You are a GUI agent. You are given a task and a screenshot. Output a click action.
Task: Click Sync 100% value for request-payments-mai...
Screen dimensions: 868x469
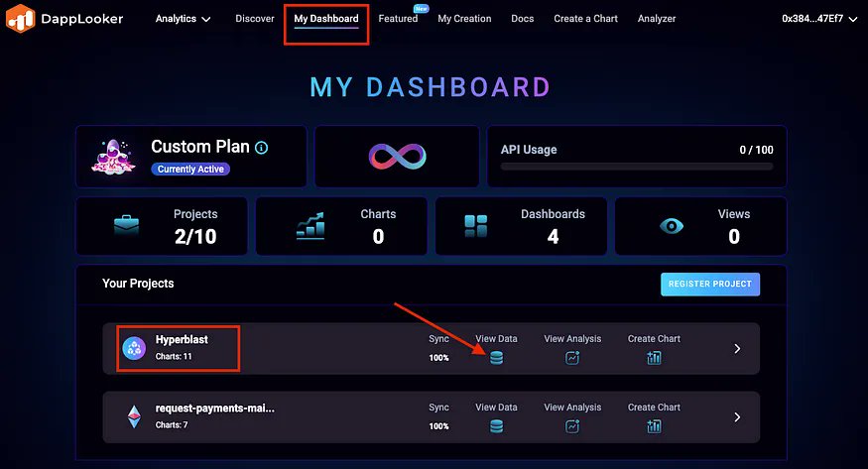tap(439, 426)
